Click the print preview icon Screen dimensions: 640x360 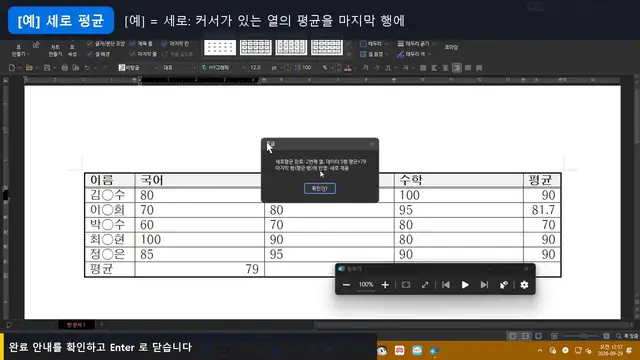click(76, 68)
